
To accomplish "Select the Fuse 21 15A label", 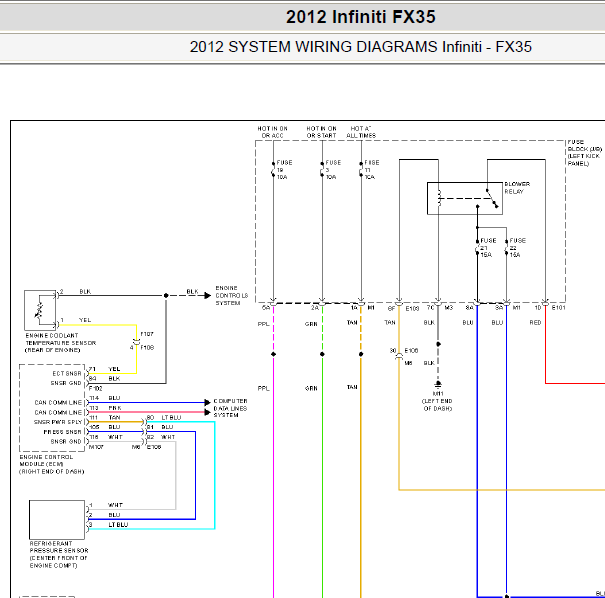I will (488, 248).
